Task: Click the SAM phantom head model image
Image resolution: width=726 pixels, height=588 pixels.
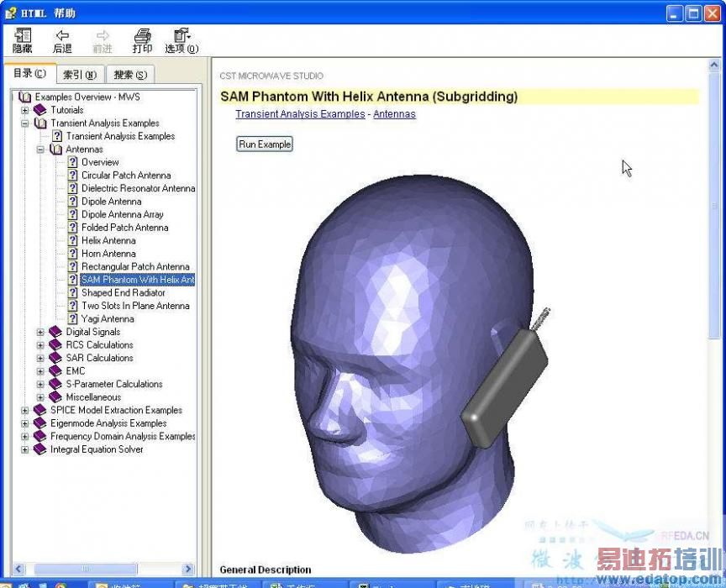Action: click(x=421, y=364)
